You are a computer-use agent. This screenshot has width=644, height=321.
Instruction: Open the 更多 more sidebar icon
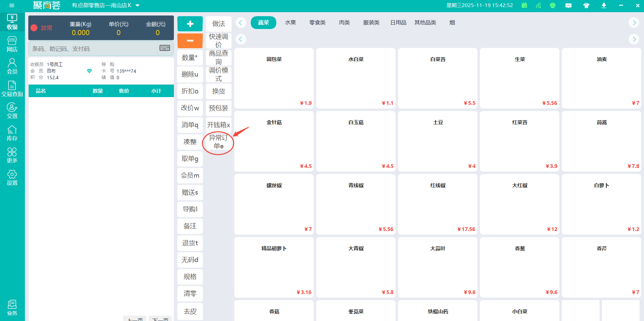coord(12,155)
